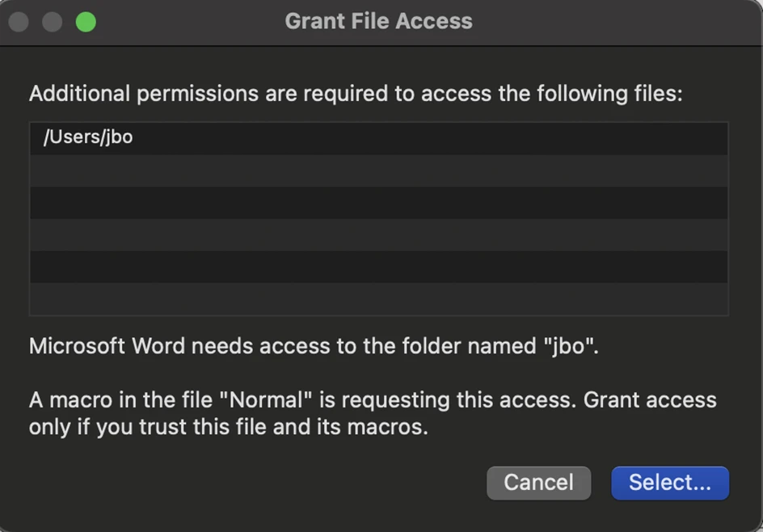Click the empty space between Cancel and Select
Image resolution: width=763 pixels, height=532 pixels.
pos(601,483)
